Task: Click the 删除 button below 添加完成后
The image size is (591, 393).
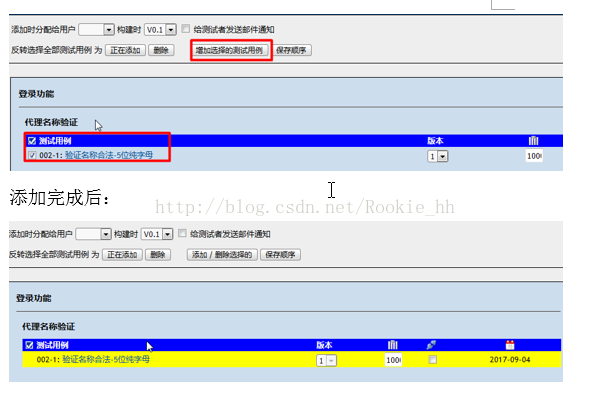Action: coord(158,255)
